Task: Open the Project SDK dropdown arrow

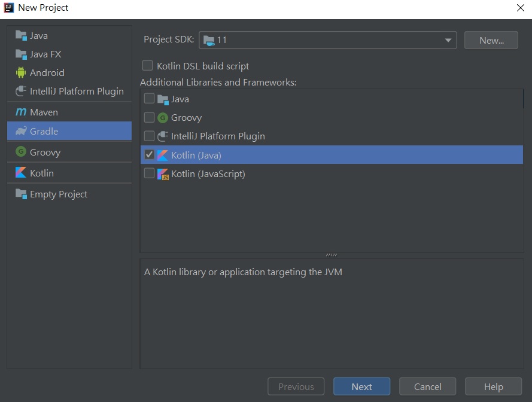Action: pos(448,40)
